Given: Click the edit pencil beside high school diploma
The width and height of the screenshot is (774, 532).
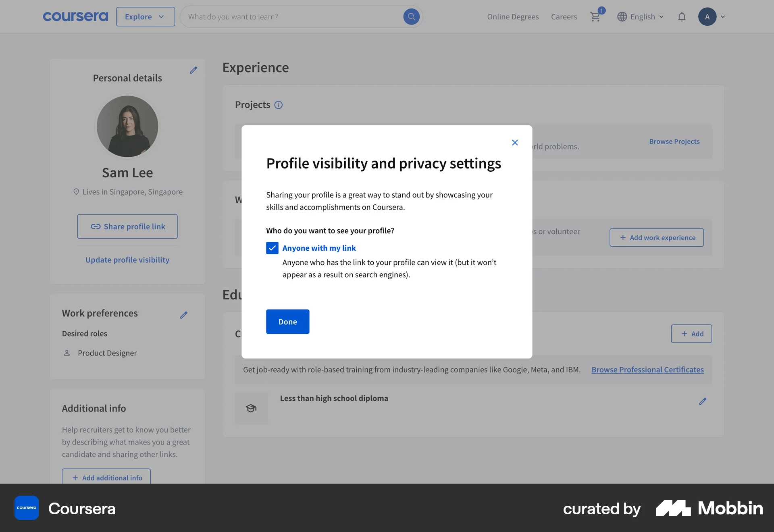Looking at the screenshot, I should [x=703, y=401].
